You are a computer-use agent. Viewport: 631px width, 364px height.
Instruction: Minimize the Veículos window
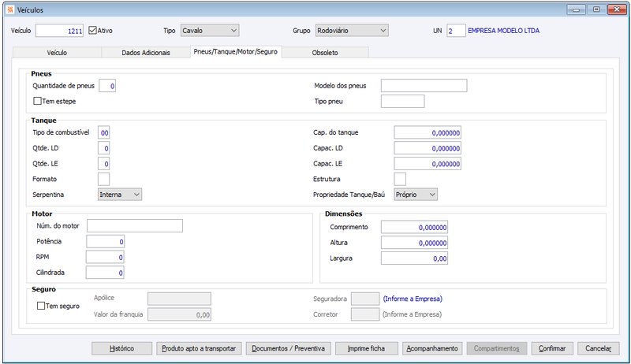pyautogui.click(x=576, y=9)
